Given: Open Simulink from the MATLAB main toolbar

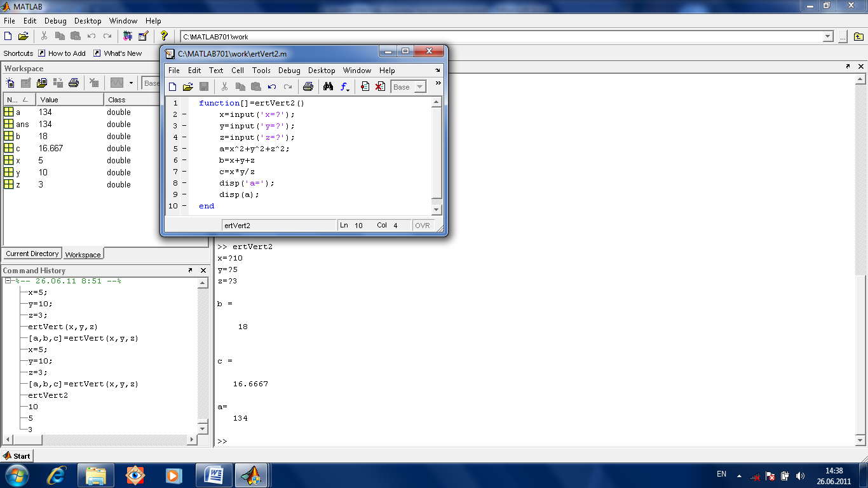Looking at the screenshot, I should pos(128,36).
